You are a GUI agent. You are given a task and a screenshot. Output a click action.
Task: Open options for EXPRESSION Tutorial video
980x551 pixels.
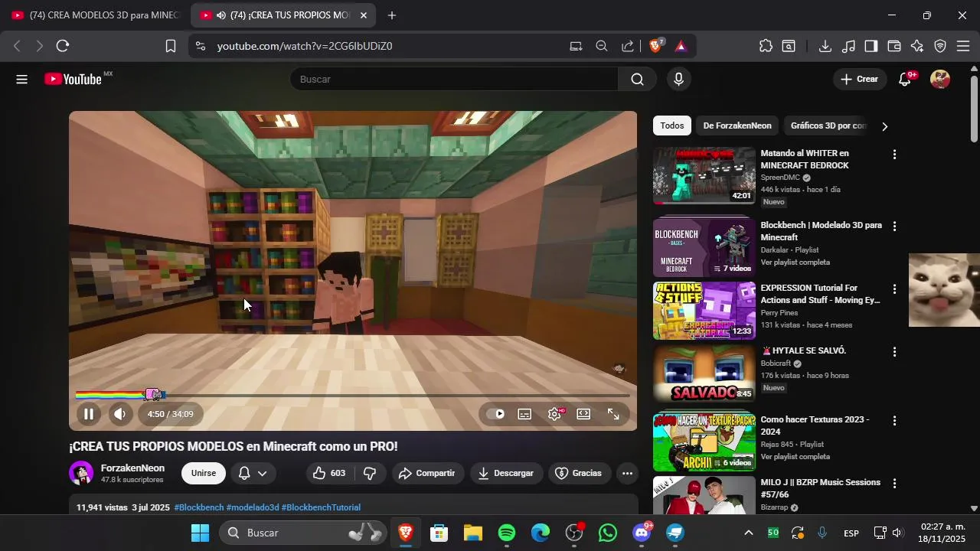click(894, 289)
